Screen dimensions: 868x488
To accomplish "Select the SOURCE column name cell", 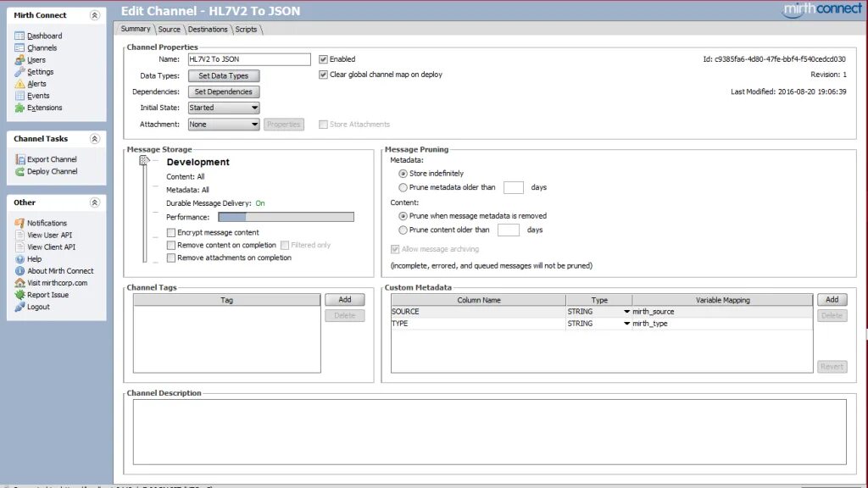I will point(478,312).
